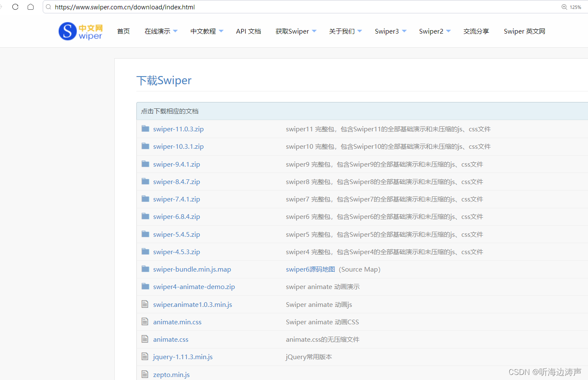Click the Swiper animate 动画CSS description
Image resolution: width=588 pixels, height=380 pixels.
(x=322, y=322)
